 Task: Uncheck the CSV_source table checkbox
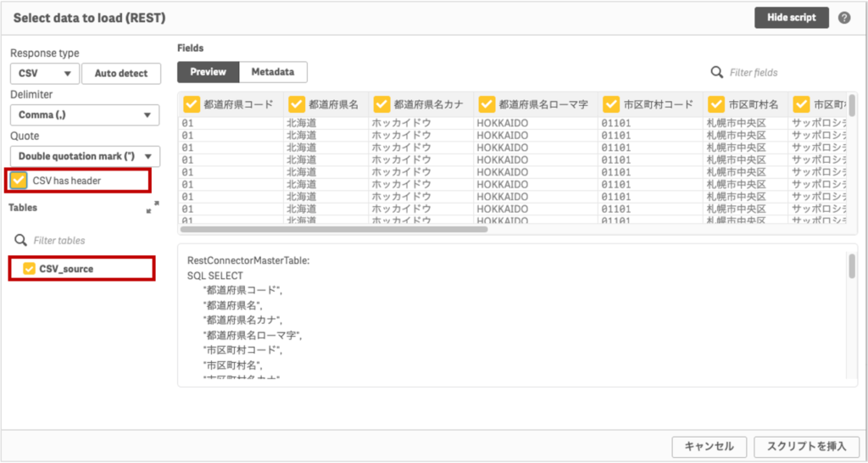(x=30, y=269)
